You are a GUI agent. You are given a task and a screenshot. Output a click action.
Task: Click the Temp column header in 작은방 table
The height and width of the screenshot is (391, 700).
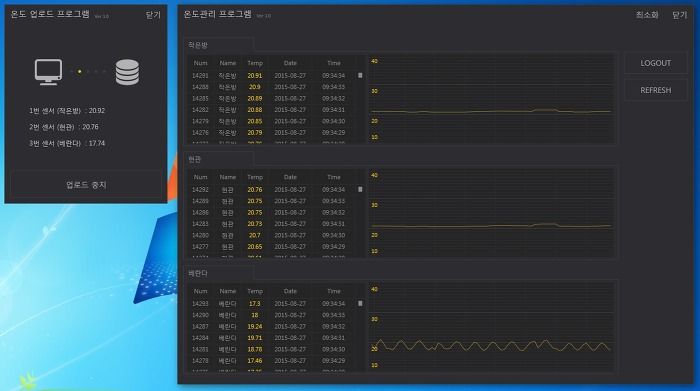point(255,63)
